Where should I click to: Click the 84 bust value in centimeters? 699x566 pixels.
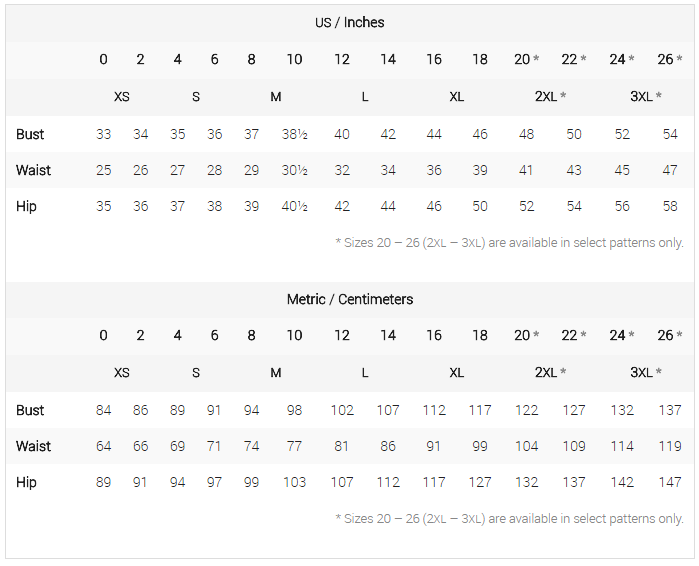(104, 410)
